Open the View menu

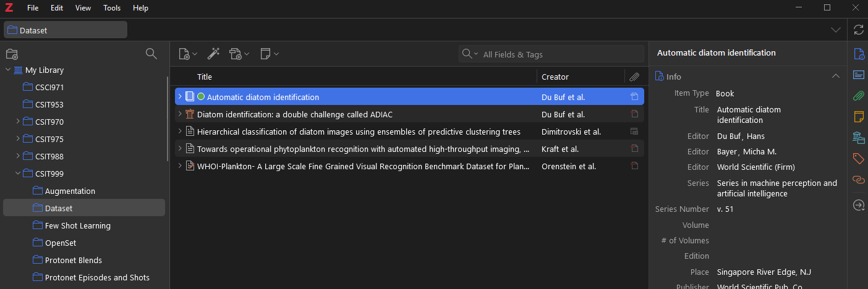83,8
